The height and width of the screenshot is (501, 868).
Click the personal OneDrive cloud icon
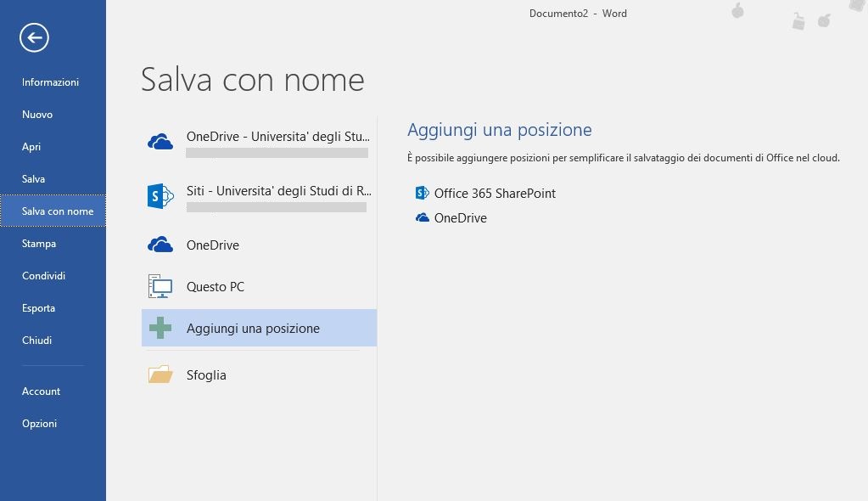tap(160, 245)
